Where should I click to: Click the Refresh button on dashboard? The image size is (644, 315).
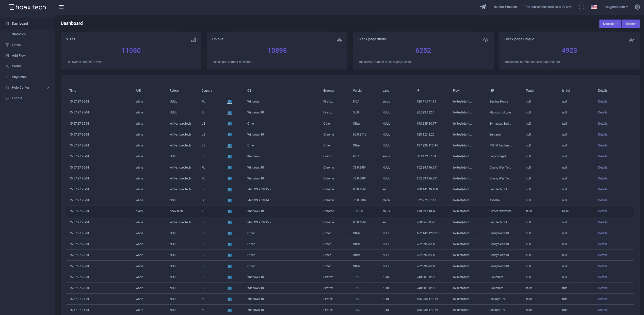point(631,24)
